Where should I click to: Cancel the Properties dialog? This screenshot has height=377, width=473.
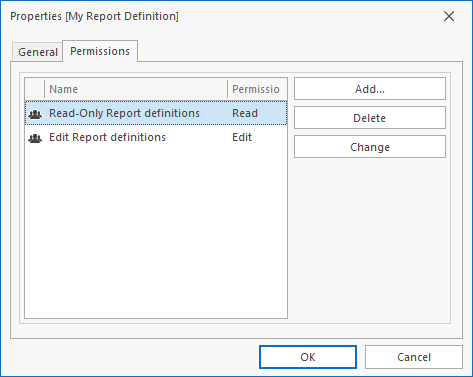(414, 357)
